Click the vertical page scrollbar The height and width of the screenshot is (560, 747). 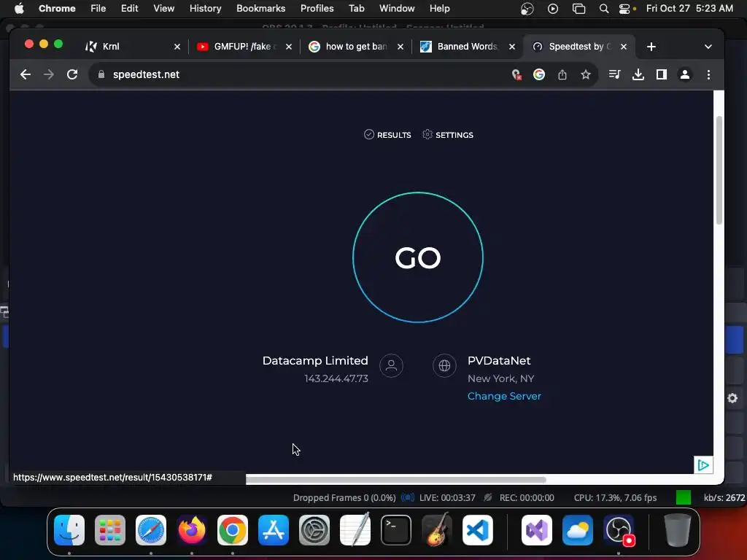[x=719, y=170]
